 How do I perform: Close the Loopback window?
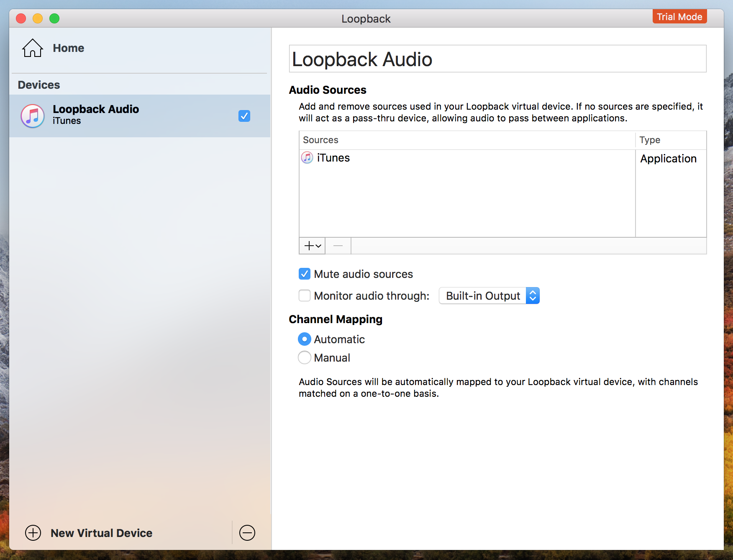pos(21,18)
